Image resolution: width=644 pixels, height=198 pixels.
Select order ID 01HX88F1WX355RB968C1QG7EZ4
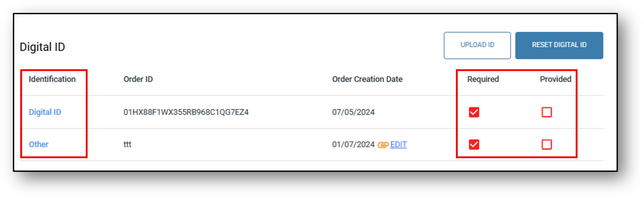[x=186, y=112]
